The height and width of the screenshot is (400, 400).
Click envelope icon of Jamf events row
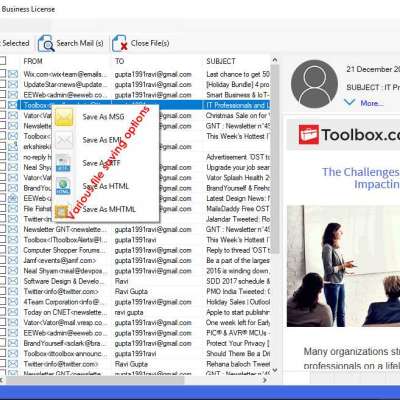[13, 260]
